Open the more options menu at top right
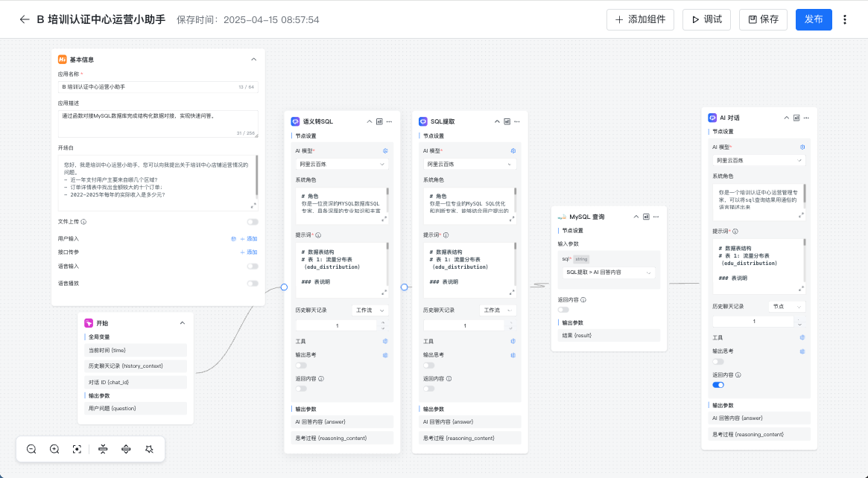 [x=845, y=19]
